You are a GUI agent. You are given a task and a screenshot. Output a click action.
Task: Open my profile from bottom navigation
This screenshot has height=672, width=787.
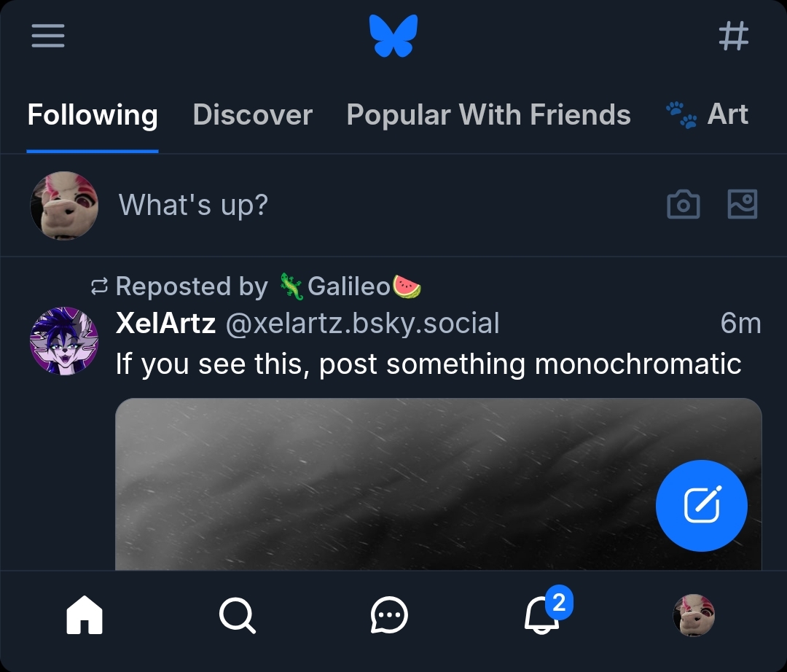(693, 616)
